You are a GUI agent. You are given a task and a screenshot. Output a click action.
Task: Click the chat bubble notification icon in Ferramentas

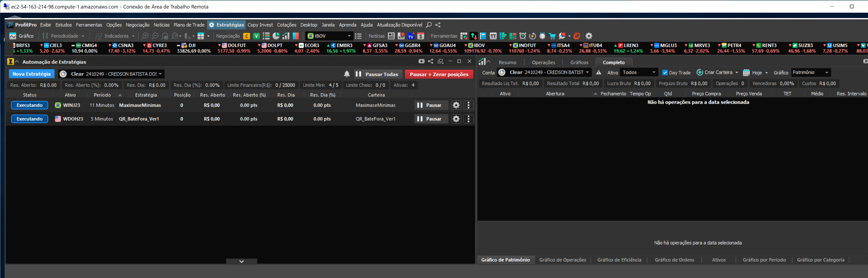tap(562, 36)
